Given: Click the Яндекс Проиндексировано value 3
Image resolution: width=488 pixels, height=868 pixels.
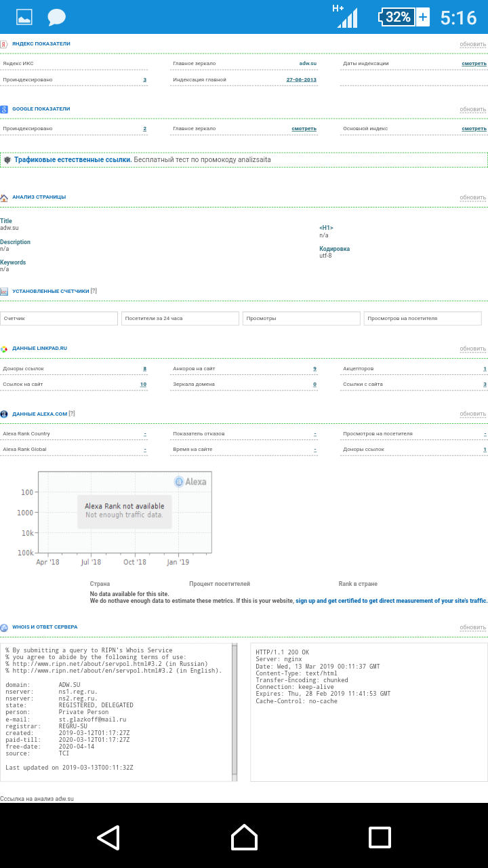Looking at the screenshot, I should (144, 80).
